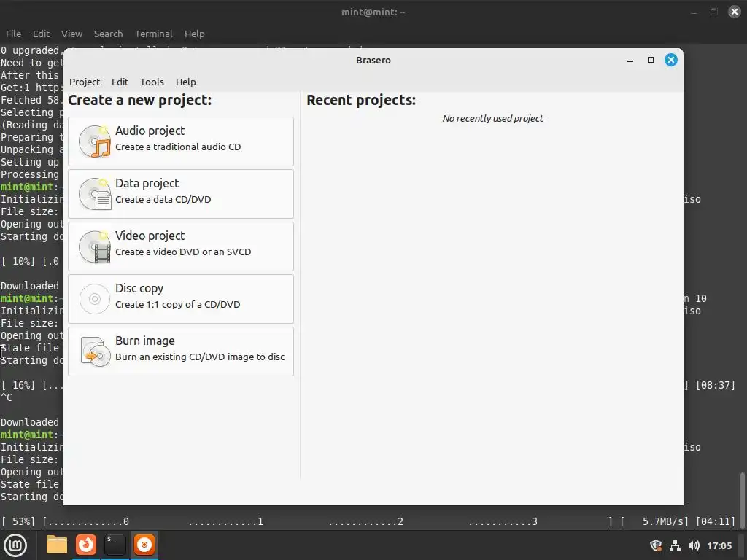This screenshot has width=747, height=560.
Task: Click the 'Create a new project:' heading
Action: point(140,101)
